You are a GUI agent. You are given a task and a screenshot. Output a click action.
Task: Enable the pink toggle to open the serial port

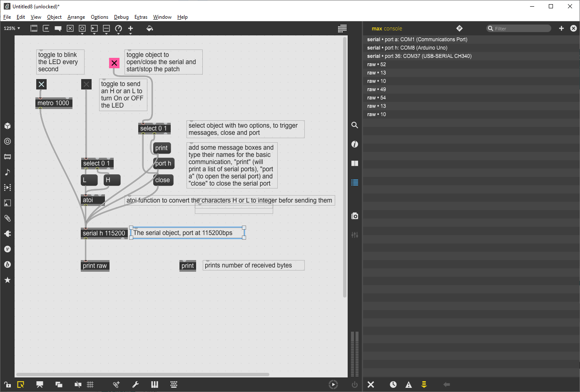tap(114, 63)
